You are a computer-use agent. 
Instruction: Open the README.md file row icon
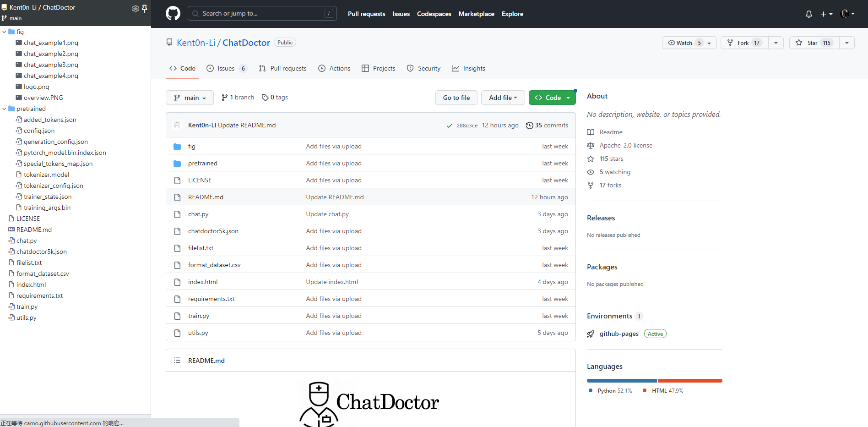(x=177, y=197)
